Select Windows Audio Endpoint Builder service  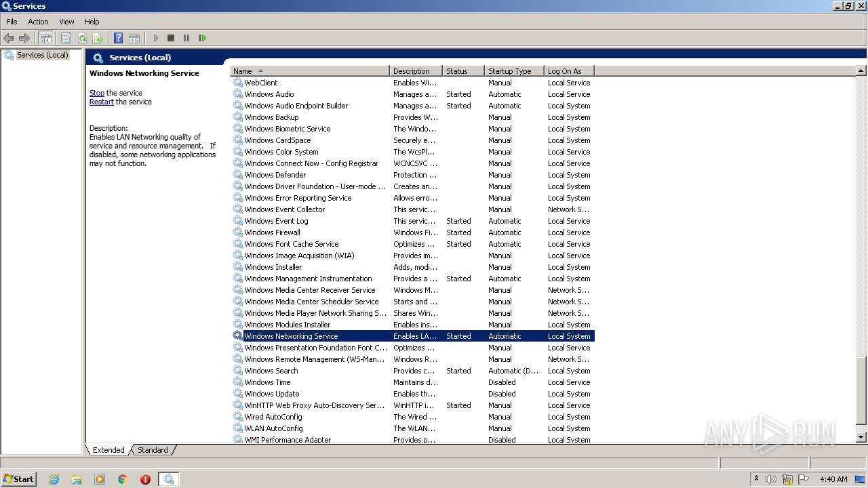tap(412, 106)
